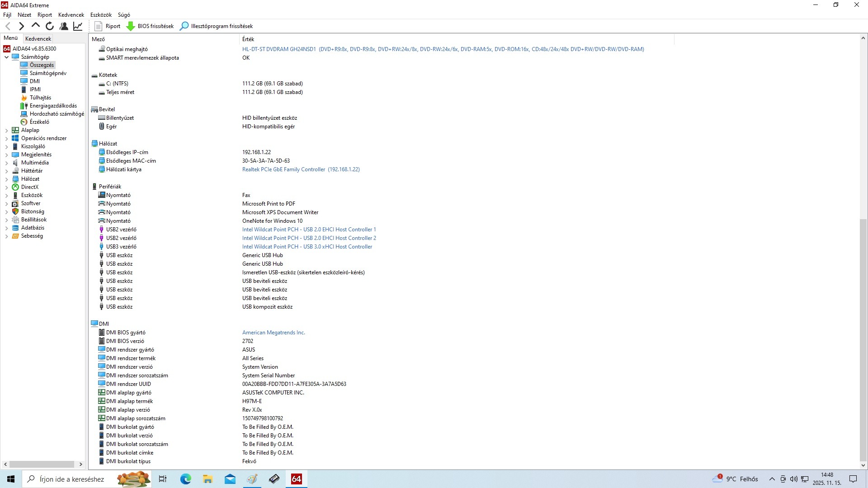Select the Érzékelő tree item
The height and width of the screenshot is (488, 868).
39,122
